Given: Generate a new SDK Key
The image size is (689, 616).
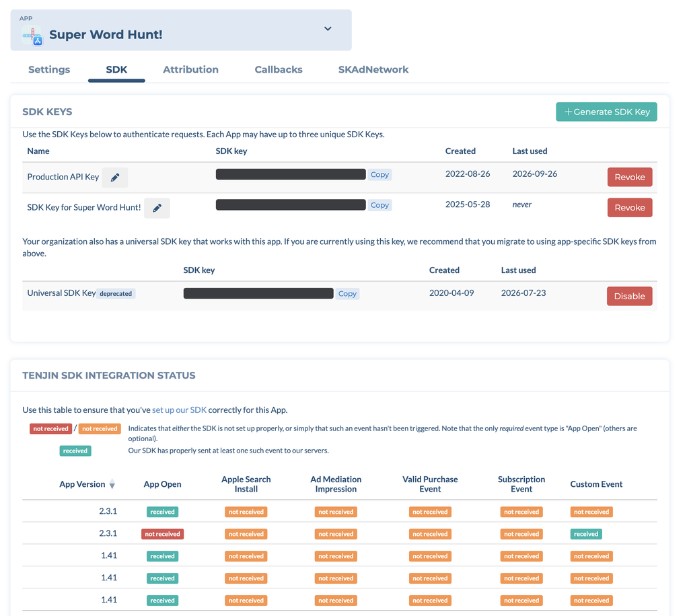Looking at the screenshot, I should (x=606, y=112).
